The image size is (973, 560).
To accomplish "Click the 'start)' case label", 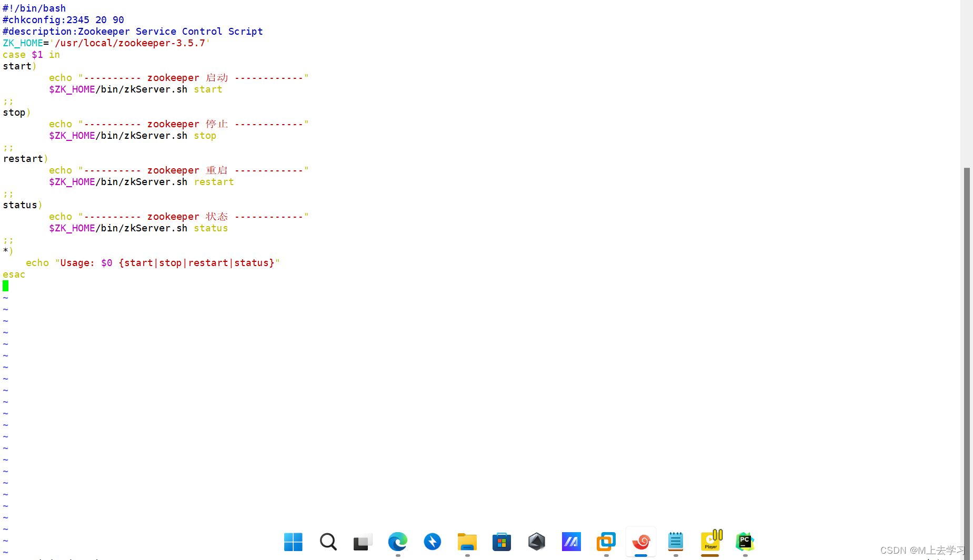I will pyautogui.click(x=19, y=66).
